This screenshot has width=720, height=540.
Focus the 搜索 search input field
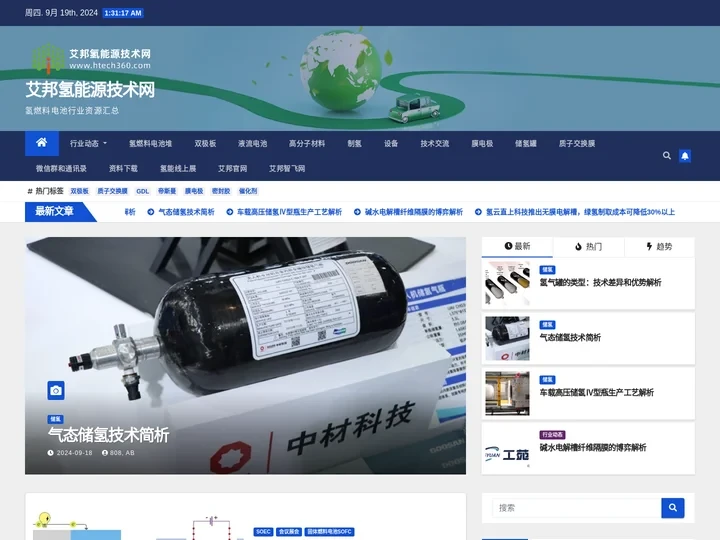click(577, 508)
